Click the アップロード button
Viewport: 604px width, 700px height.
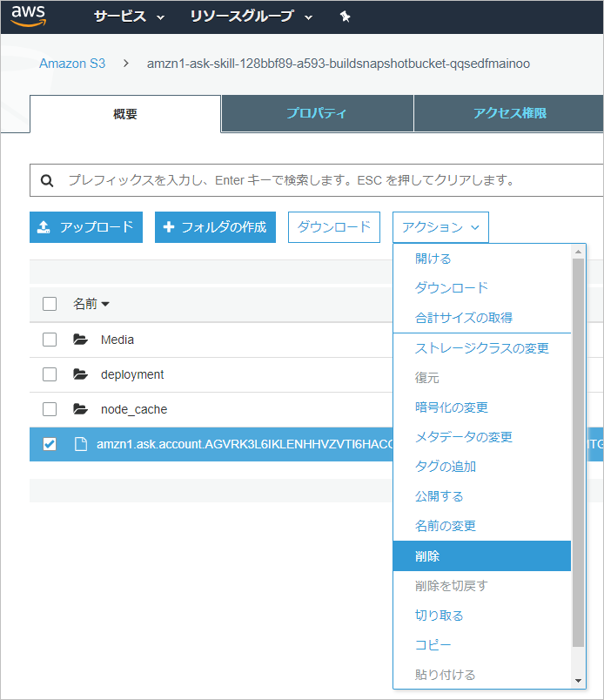pyautogui.click(x=86, y=227)
